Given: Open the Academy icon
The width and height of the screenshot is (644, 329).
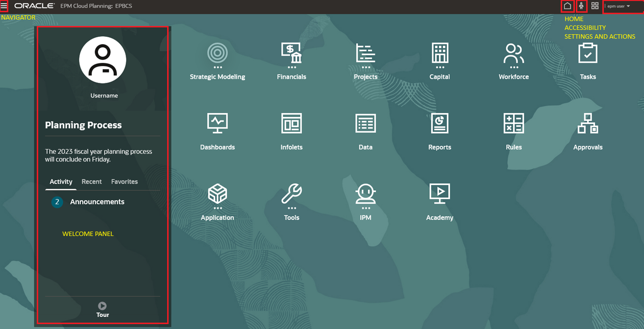Looking at the screenshot, I should [440, 194].
